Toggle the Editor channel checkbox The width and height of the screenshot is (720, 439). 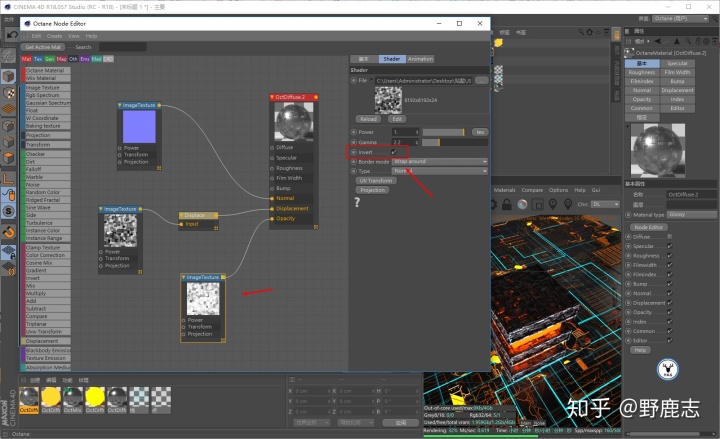(x=669, y=340)
